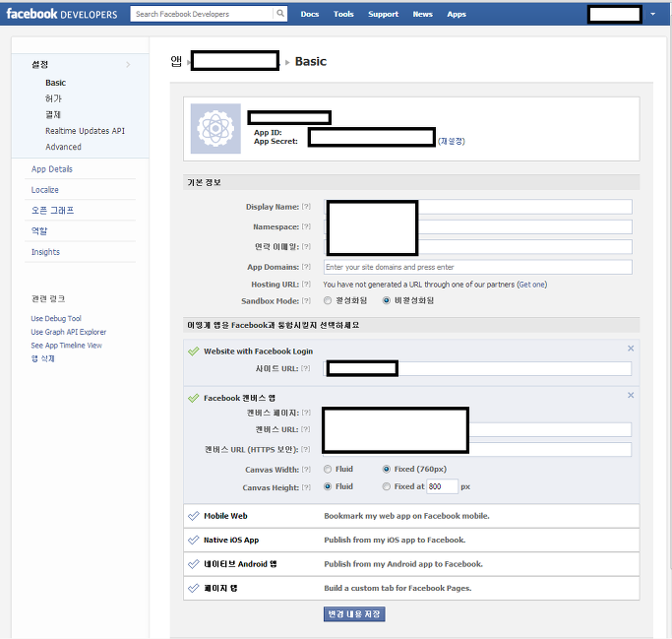Open help for canvas page (캔버스 페이지)
Screen dimensions: 672x639
tap(306, 413)
